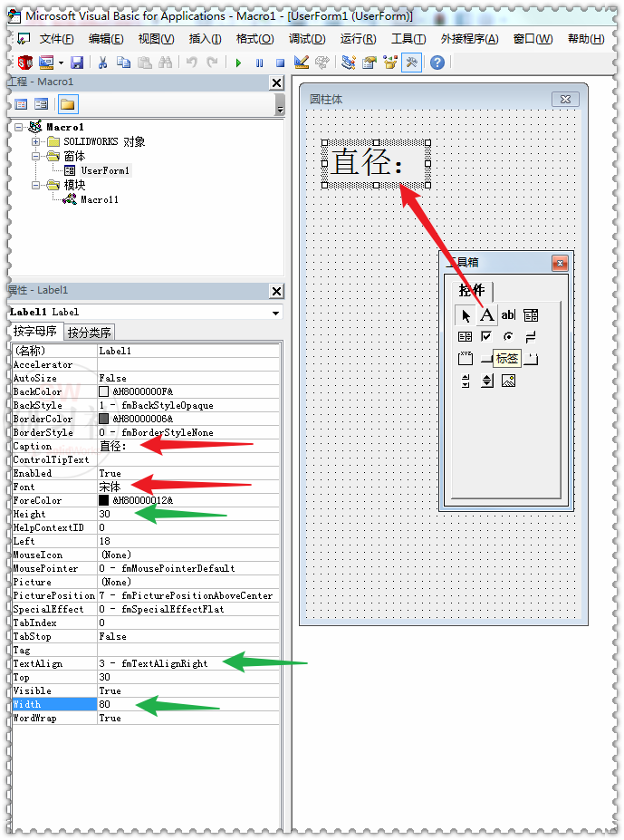Select the Frame control in toolbox
This screenshot has width=624, height=840.
click(x=465, y=359)
